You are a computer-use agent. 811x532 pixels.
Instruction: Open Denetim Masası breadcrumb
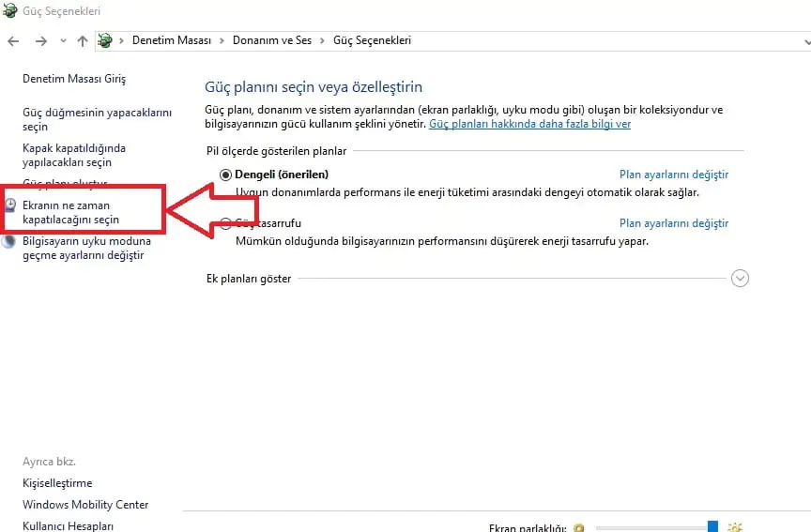click(172, 40)
